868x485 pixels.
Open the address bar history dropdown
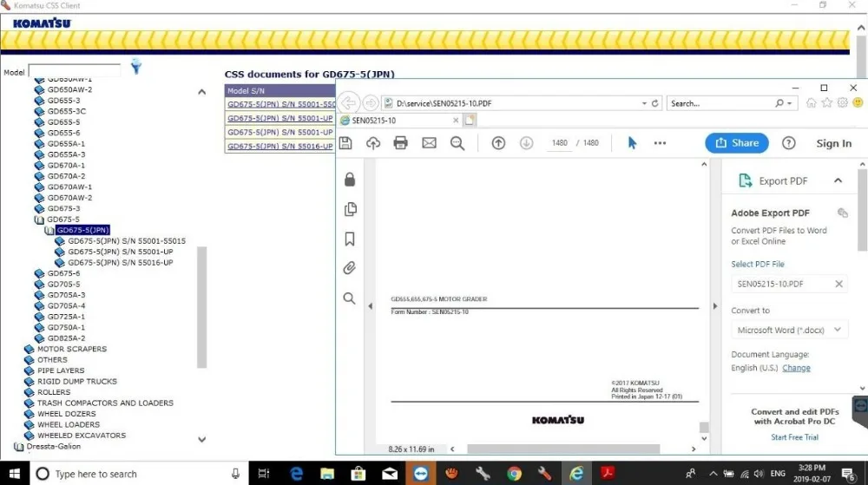coord(644,103)
